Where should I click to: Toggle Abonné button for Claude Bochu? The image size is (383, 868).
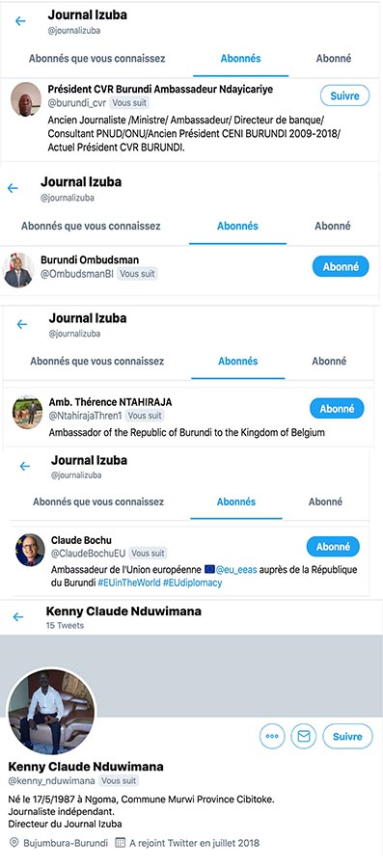click(333, 547)
